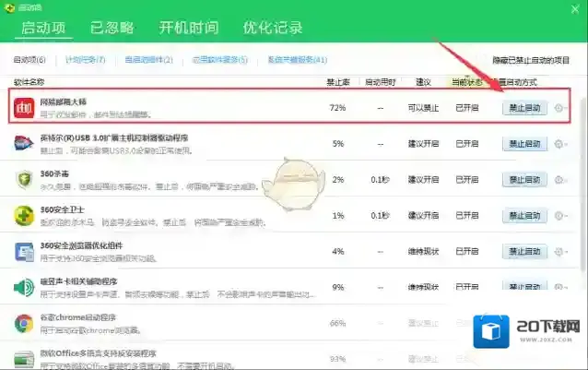The width and height of the screenshot is (588, 370).
Task: Click the 66% value for 谷歌chrome
Action: tap(337, 324)
